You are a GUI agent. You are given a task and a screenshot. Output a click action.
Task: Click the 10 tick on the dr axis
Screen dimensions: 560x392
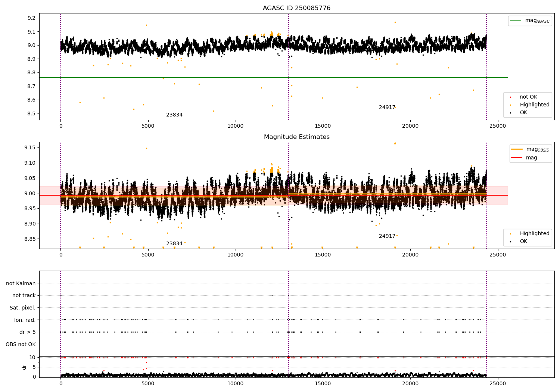pyautogui.click(x=32, y=357)
